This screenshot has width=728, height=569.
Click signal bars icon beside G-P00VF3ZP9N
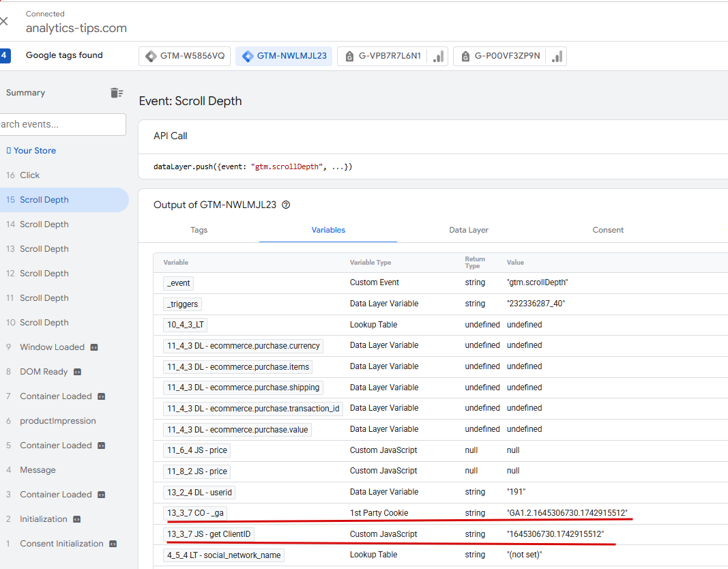point(557,56)
